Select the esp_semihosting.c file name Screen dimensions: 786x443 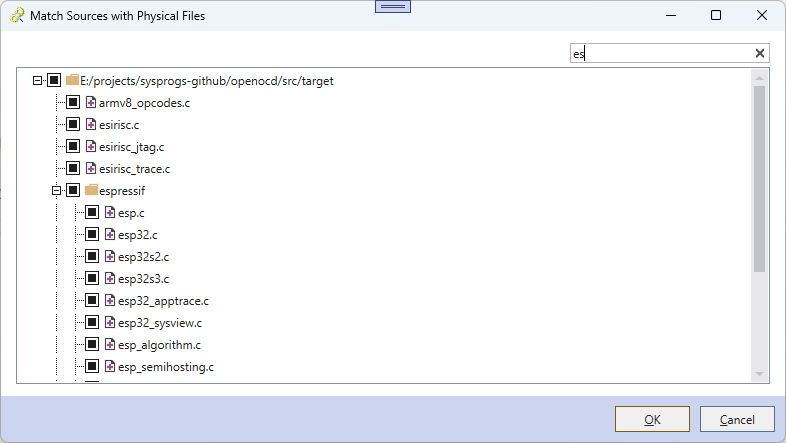[166, 367]
